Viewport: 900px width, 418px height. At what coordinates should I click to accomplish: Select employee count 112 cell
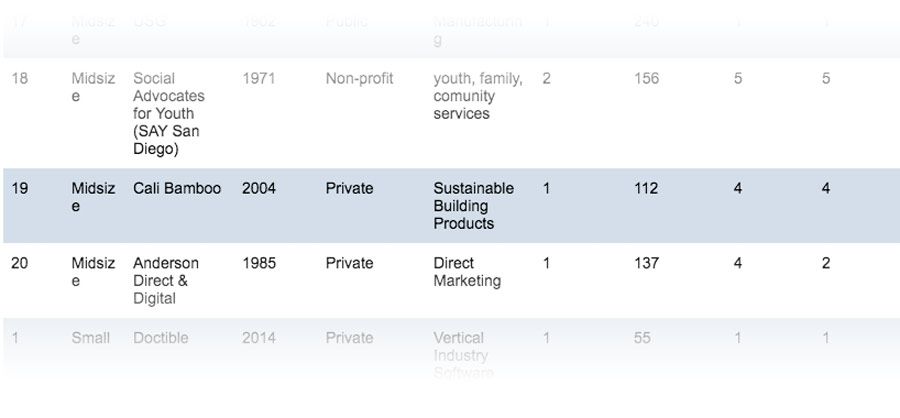(x=646, y=188)
